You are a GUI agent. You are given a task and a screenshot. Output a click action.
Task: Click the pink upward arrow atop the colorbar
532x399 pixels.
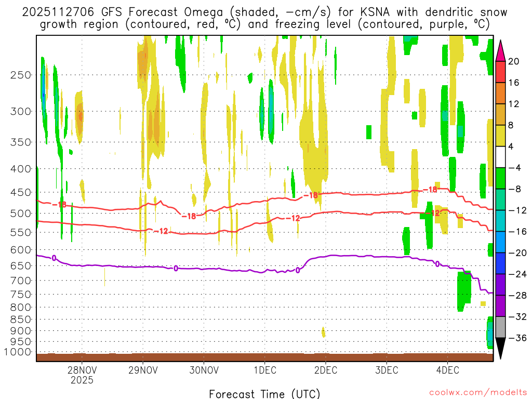pyautogui.click(x=501, y=51)
